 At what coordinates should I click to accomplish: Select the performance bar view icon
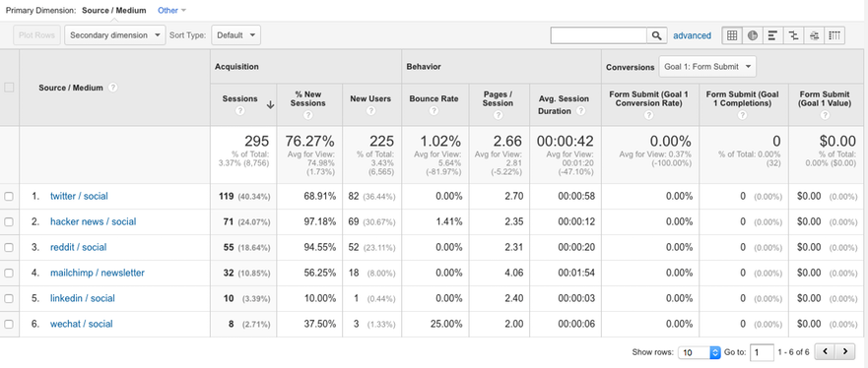772,35
